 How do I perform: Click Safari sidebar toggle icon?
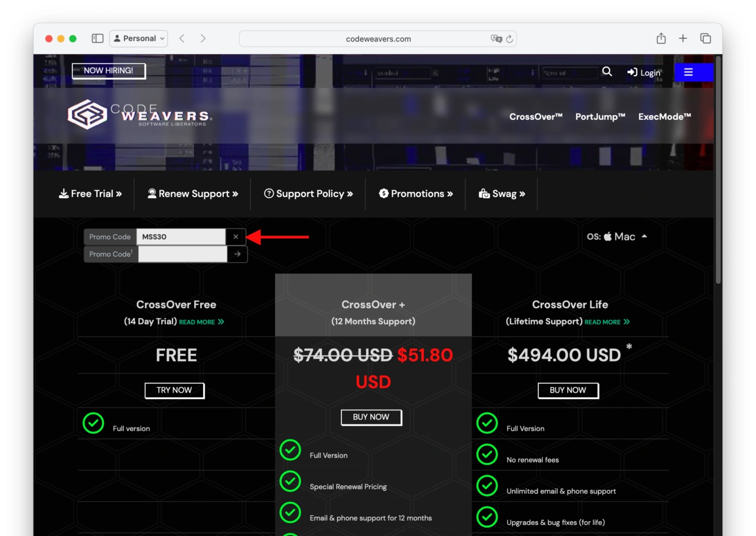tap(97, 38)
